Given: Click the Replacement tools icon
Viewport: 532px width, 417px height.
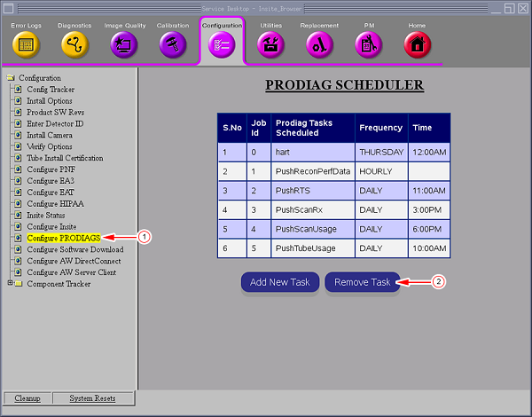Looking at the screenshot, I should tap(319, 43).
